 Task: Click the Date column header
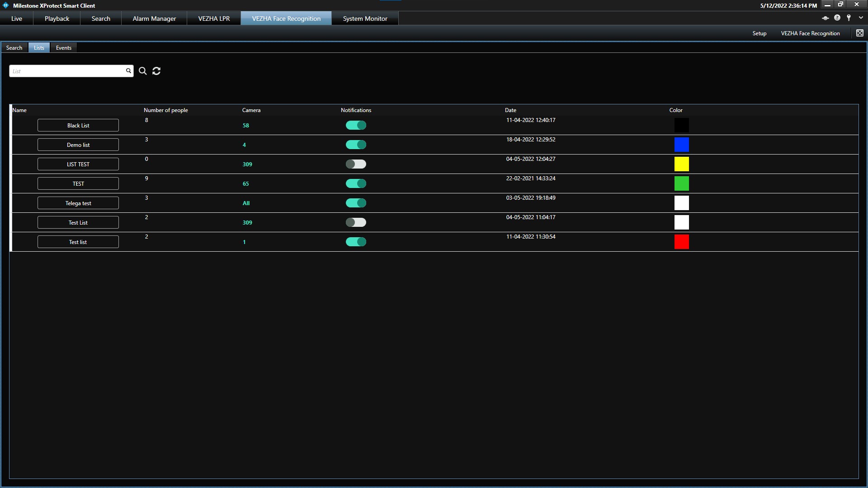pyautogui.click(x=510, y=110)
